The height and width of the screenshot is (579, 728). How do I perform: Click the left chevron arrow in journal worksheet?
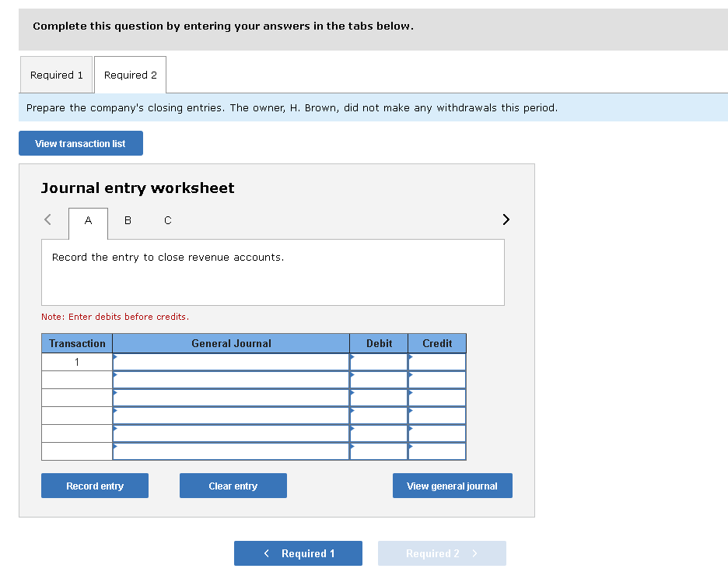point(46,220)
